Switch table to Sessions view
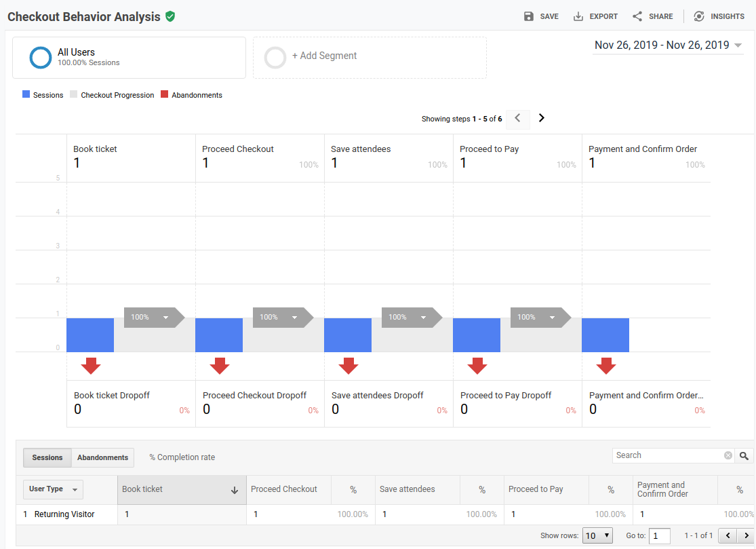 pyautogui.click(x=47, y=457)
